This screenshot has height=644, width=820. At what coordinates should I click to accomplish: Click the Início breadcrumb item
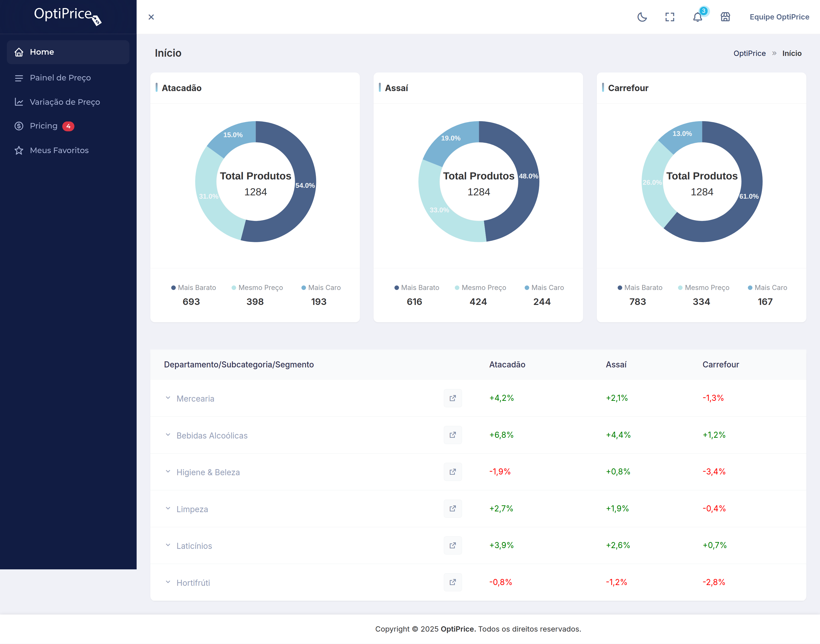pos(792,53)
